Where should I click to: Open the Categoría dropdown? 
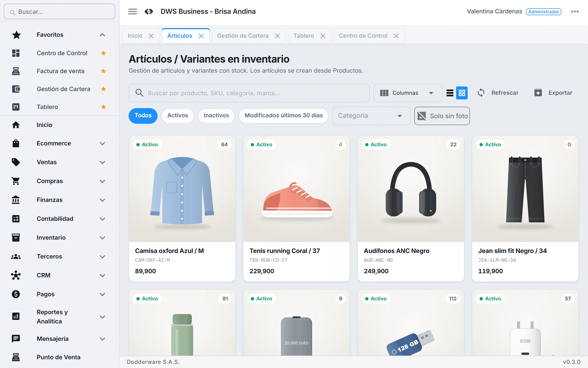click(371, 116)
